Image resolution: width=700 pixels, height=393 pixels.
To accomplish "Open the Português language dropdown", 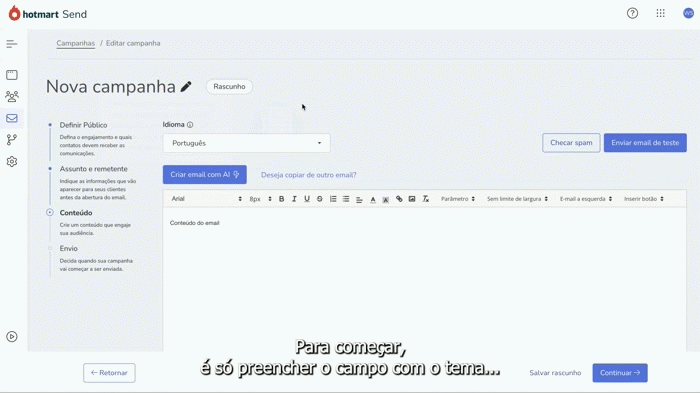I will 246,143.
